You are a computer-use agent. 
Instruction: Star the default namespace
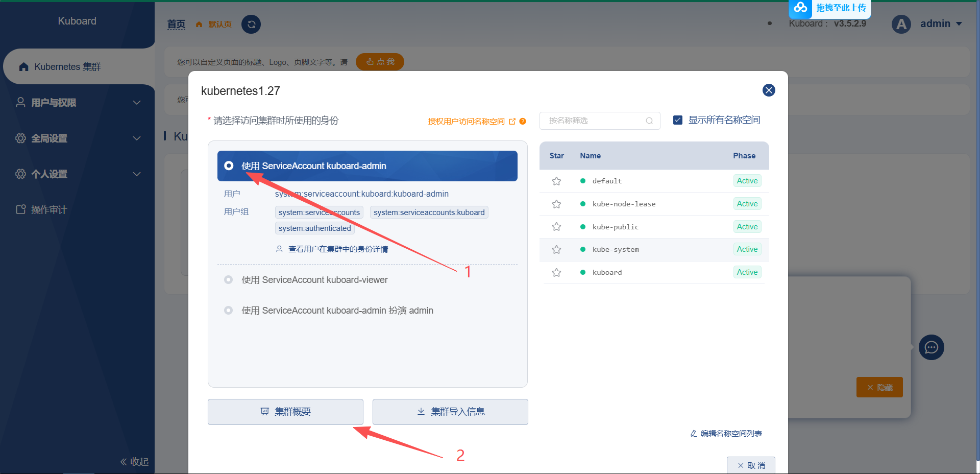[x=556, y=181]
